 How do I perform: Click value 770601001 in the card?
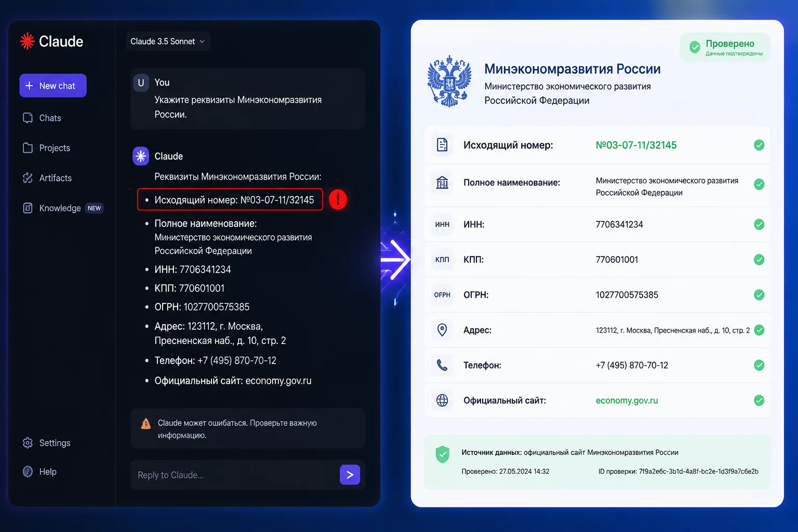[617, 260]
